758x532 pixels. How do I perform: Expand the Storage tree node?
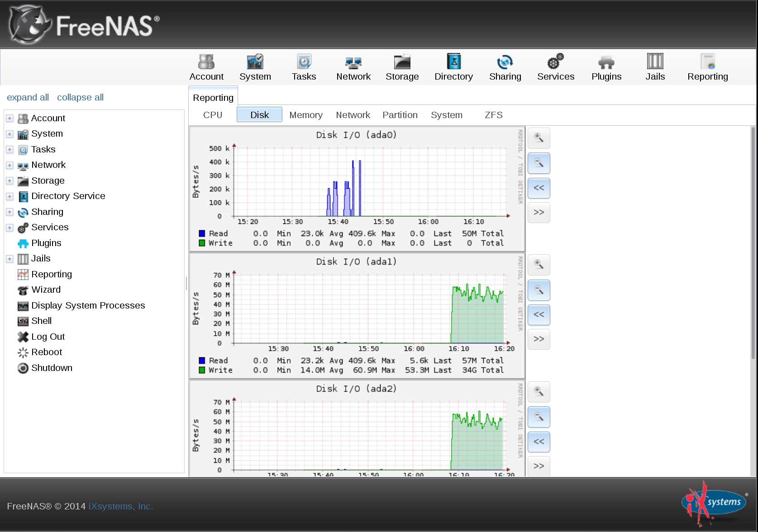point(10,180)
